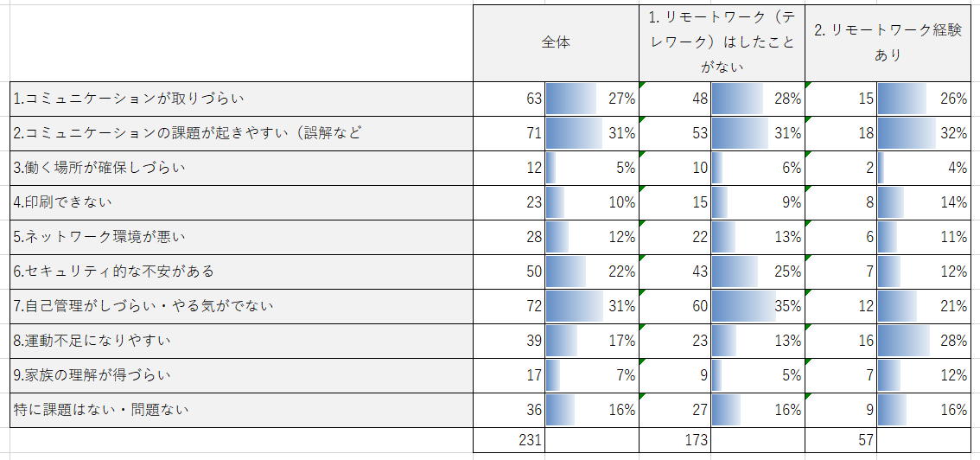Click the 35% data bar cell
980x460 pixels.
click(758, 306)
